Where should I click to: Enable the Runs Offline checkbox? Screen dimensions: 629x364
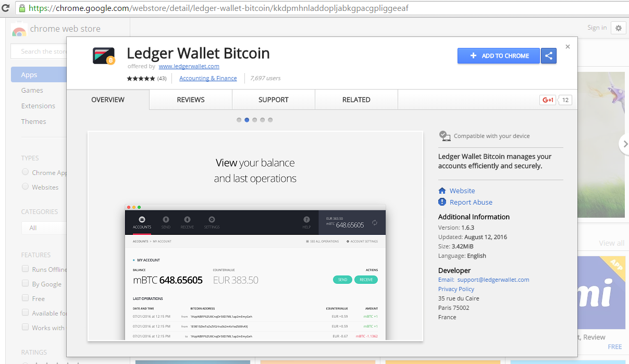coord(25,269)
